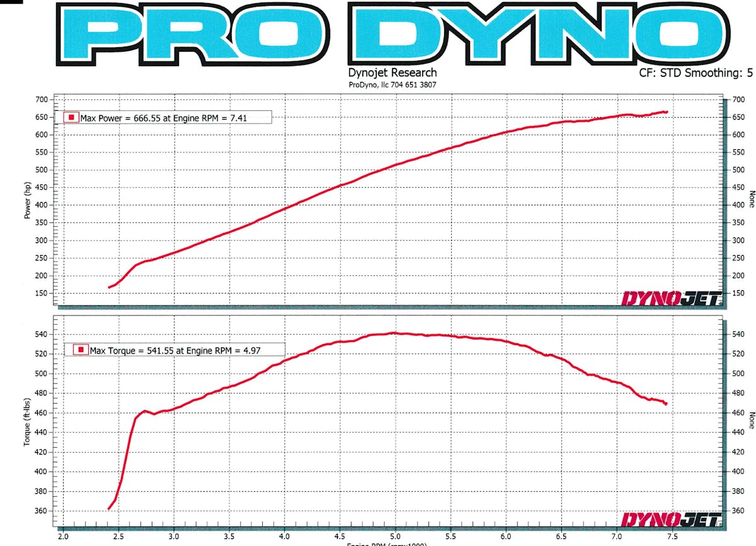Click the 7.5 tick label on RPM axis
This screenshot has height=546, width=756.
coord(672,537)
